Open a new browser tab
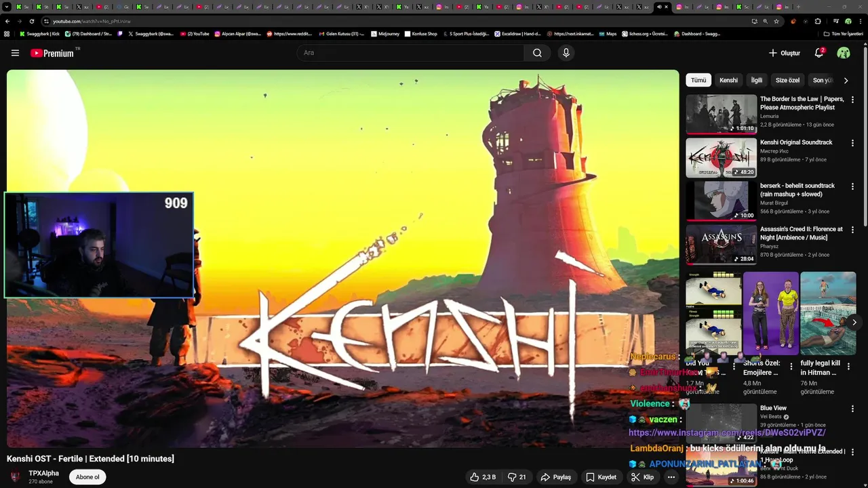 (797, 7)
